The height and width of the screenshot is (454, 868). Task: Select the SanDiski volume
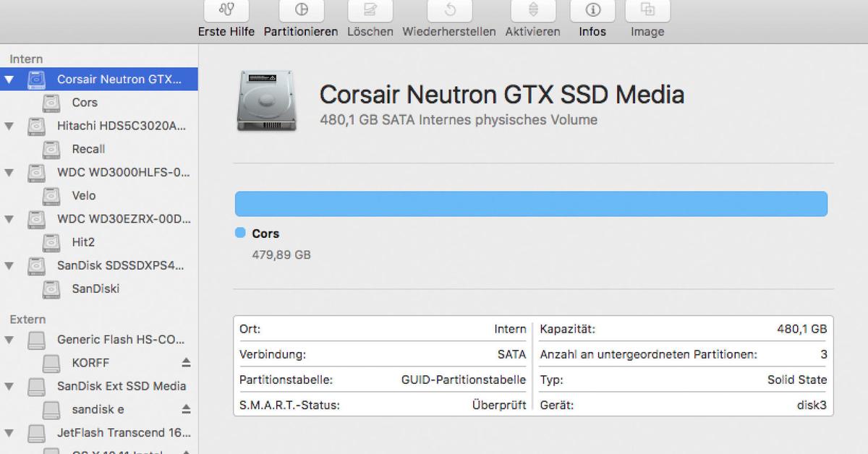[x=99, y=288]
